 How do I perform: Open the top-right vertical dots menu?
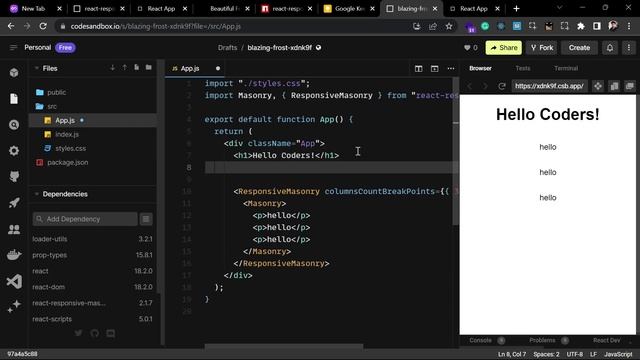[x=629, y=48]
